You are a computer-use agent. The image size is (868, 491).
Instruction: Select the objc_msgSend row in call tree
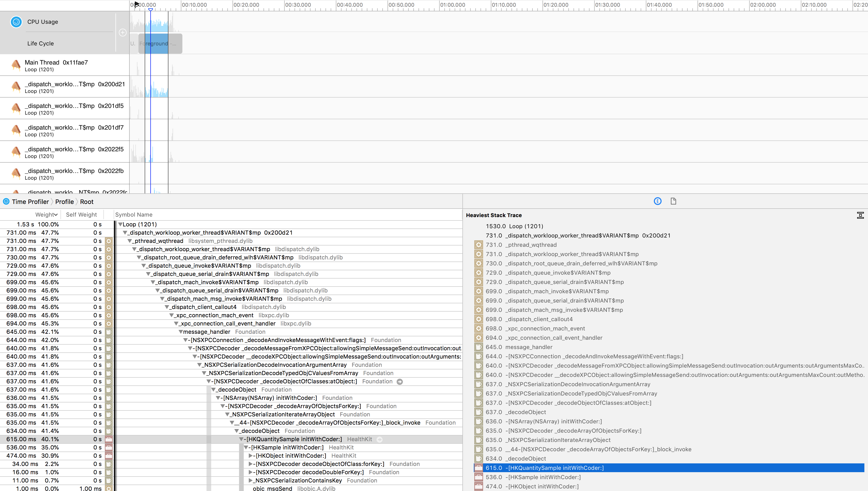[231, 488]
